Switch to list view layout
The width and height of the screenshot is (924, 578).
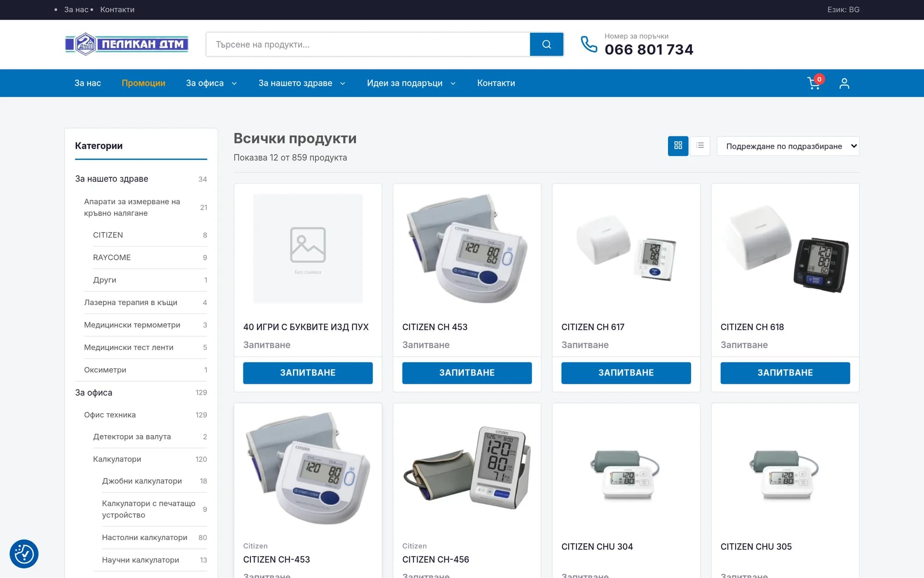coord(700,146)
